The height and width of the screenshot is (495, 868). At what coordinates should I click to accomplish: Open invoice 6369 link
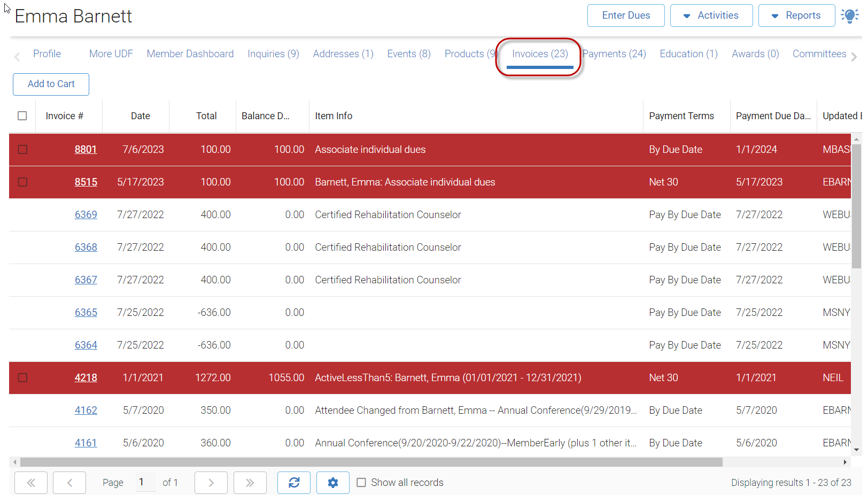[x=86, y=215]
